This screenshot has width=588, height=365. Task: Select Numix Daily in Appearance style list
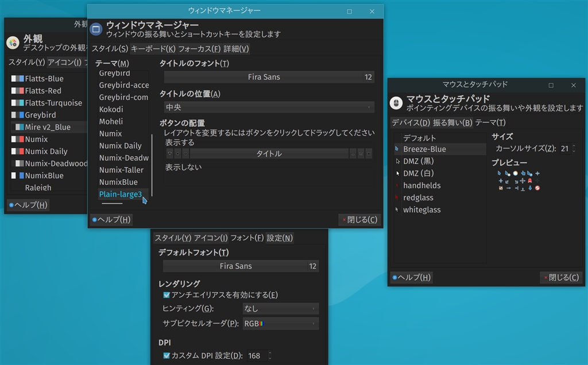(46, 152)
